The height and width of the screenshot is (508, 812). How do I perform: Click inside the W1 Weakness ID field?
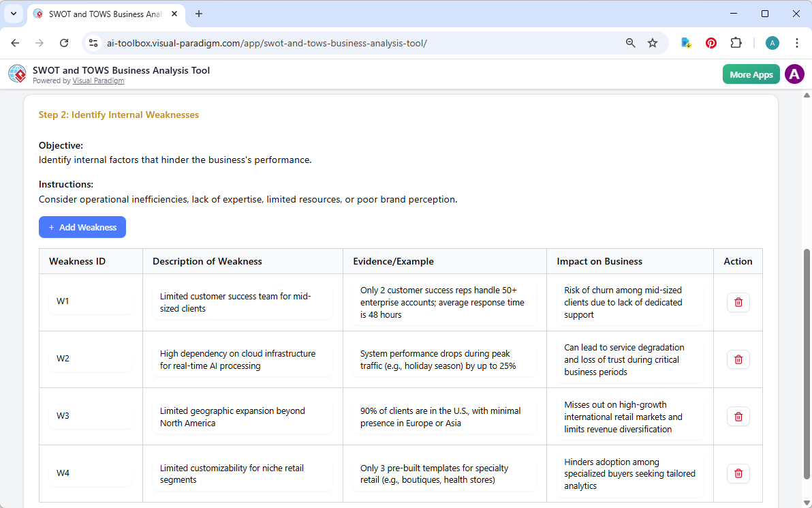(90, 301)
